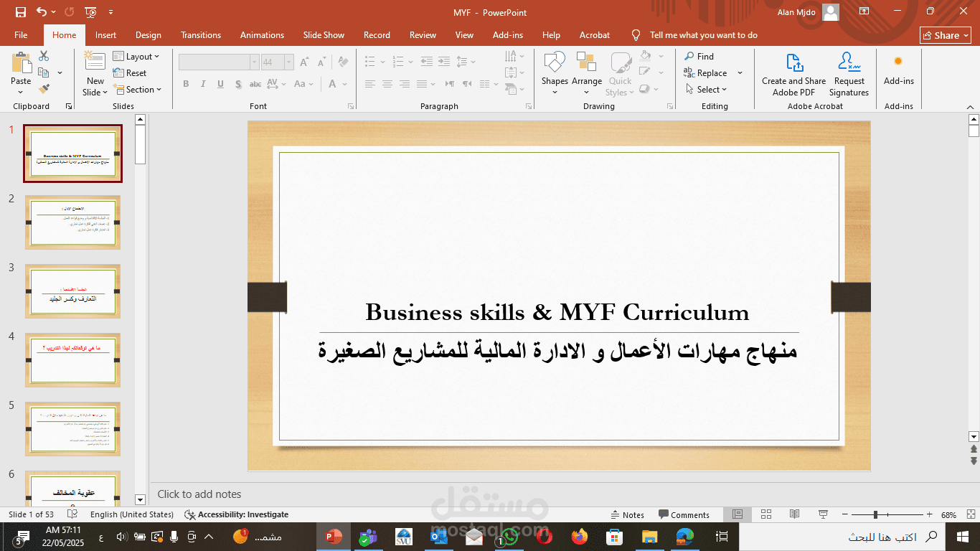
Task: Collapse the ribbon with the chevron
Action: click(x=969, y=106)
